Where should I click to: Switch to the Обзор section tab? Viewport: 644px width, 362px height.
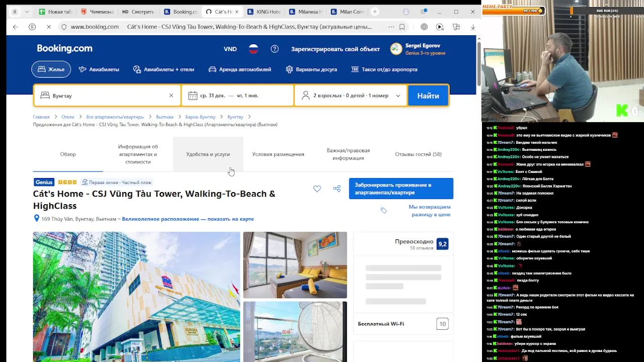point(68,154)
